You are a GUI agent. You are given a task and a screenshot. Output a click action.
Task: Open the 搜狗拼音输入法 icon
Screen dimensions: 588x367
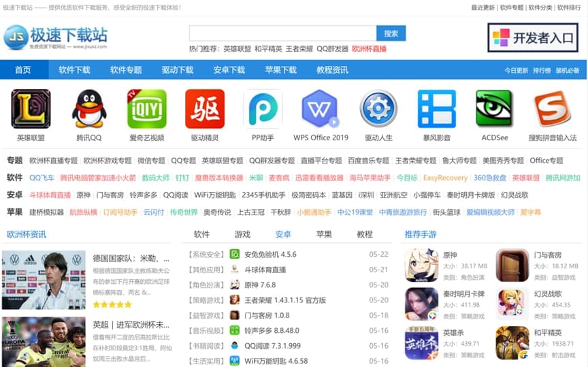(552, 109)
